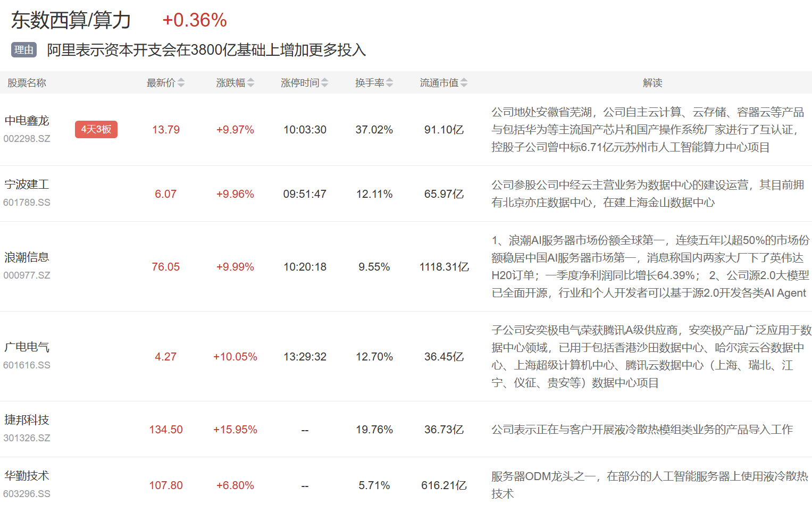
Task: Click the 解读 column header
Action: (652, 82)
